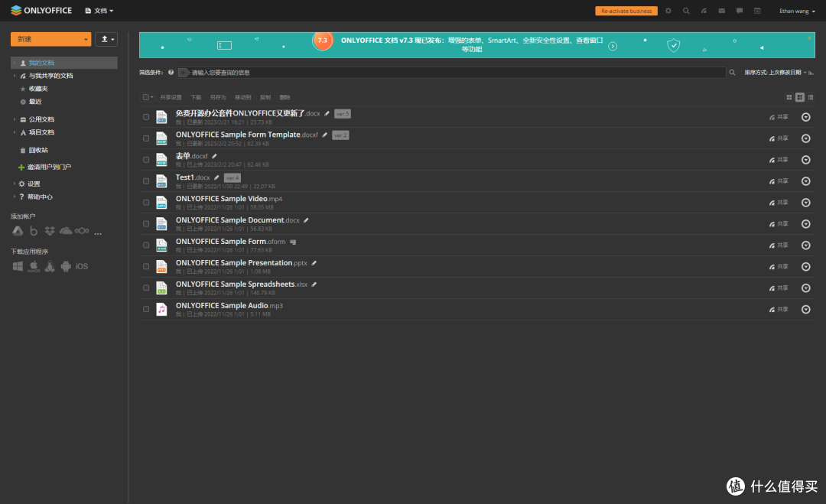Click the banner's circled arrow icon
Image resolution: width=826 pixels, height=504 pixels.
click(613, 47)
